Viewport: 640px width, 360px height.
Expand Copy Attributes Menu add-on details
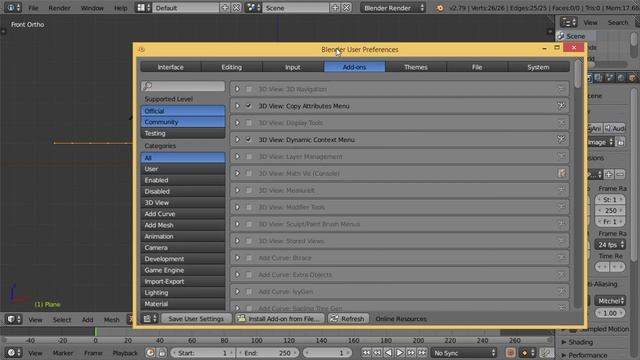237,106
